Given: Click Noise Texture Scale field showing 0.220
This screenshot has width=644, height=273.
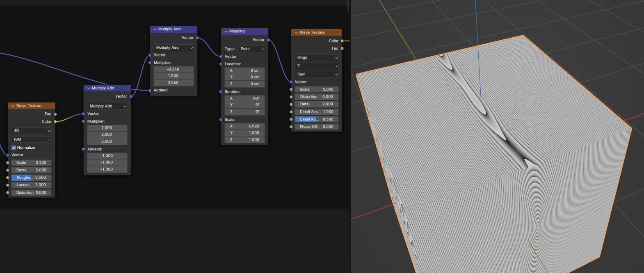Looking at the screenshot, I should [x=32, y=163].
